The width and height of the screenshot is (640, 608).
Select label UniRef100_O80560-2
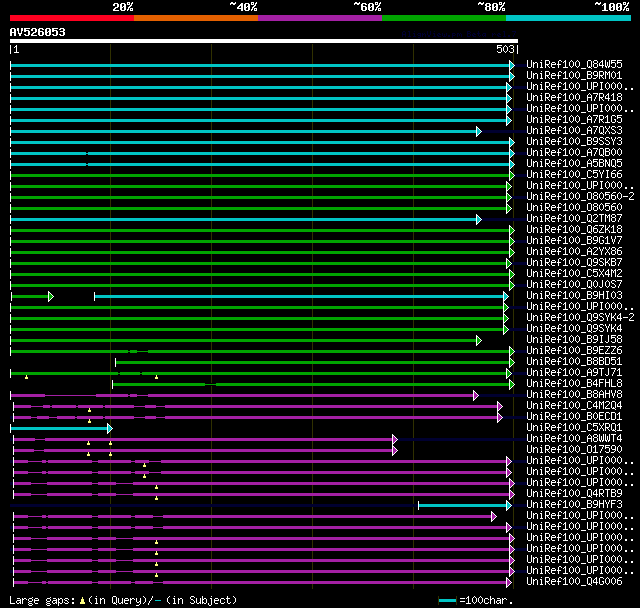pyautogui.click(x=580, y=196)
